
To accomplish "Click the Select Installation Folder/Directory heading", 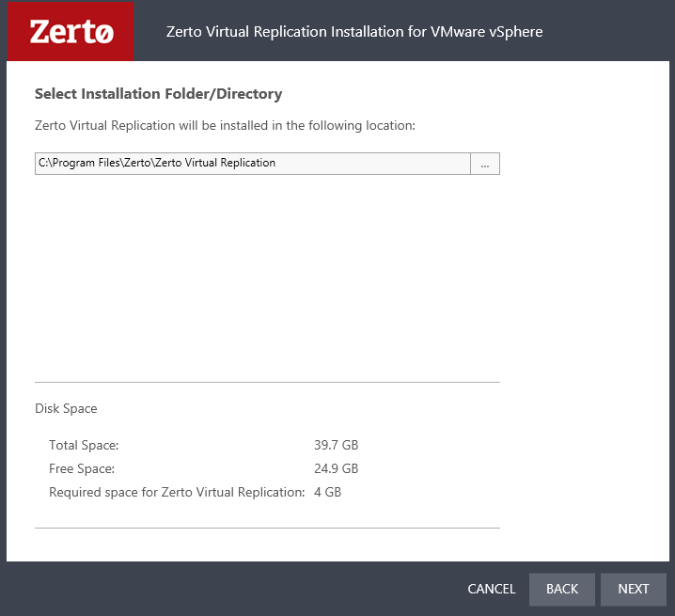I will tap(158, 94).
